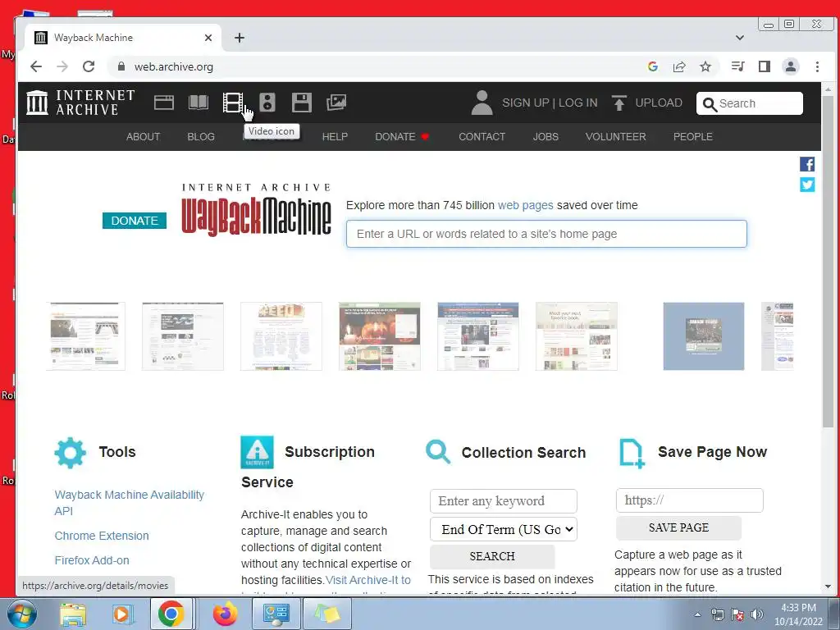Open the Images icon in navbar
This screenshot has width=840, height=630.
(336, 103)
